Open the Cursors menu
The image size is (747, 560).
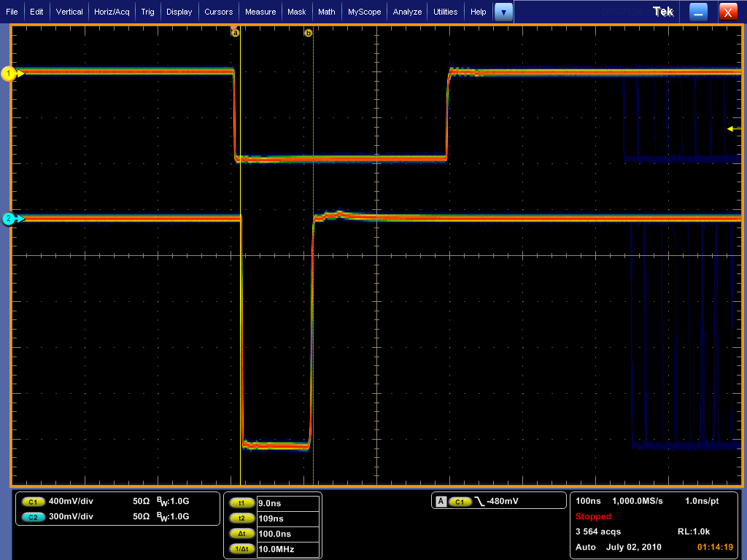(x=218, y=12)
